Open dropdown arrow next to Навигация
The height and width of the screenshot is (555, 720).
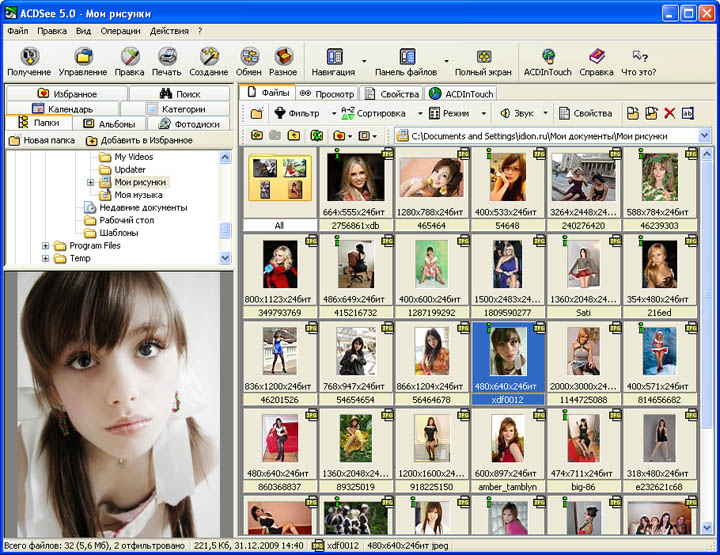[x=364, y=61]
